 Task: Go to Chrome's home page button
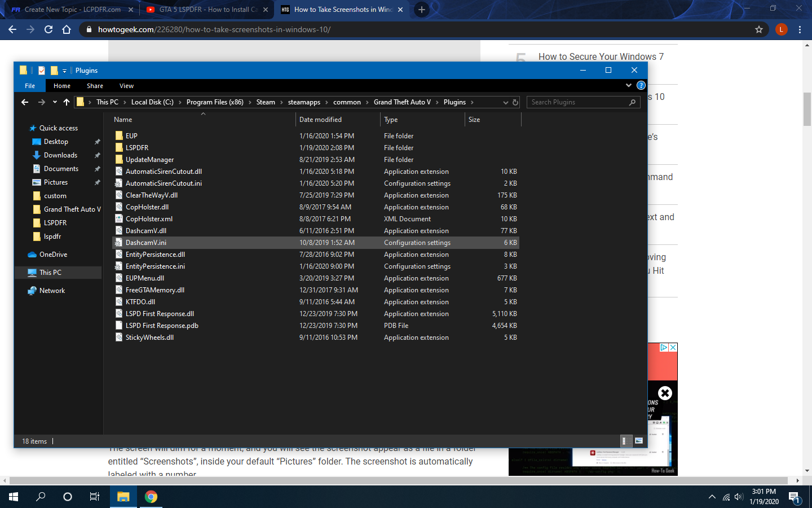tap(67, 29)
